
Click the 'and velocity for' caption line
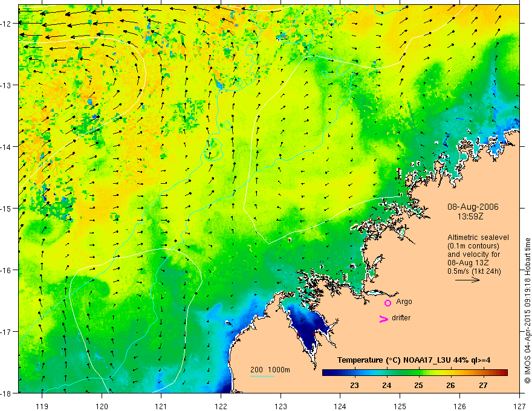(473, 254)
